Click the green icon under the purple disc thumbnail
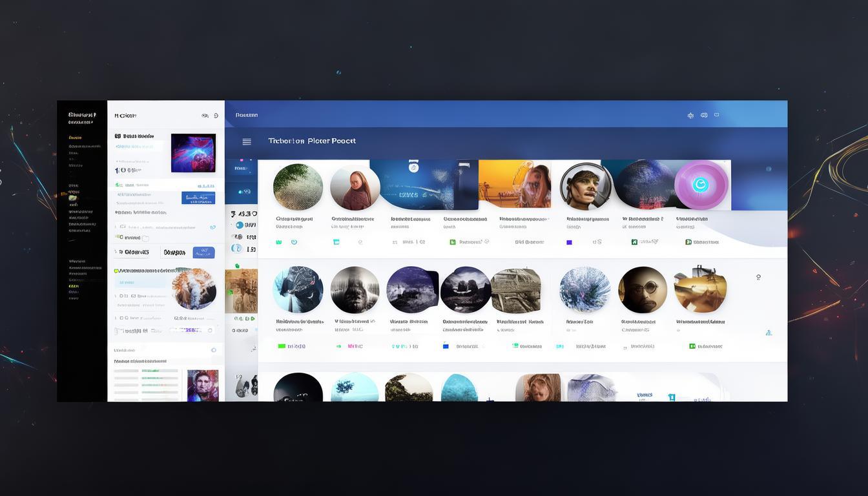 [688, 242]
